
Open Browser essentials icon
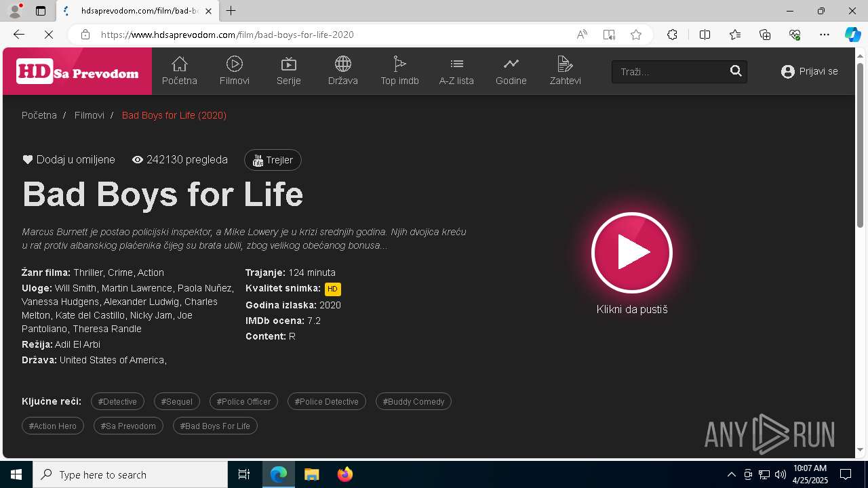coord(795,35)
